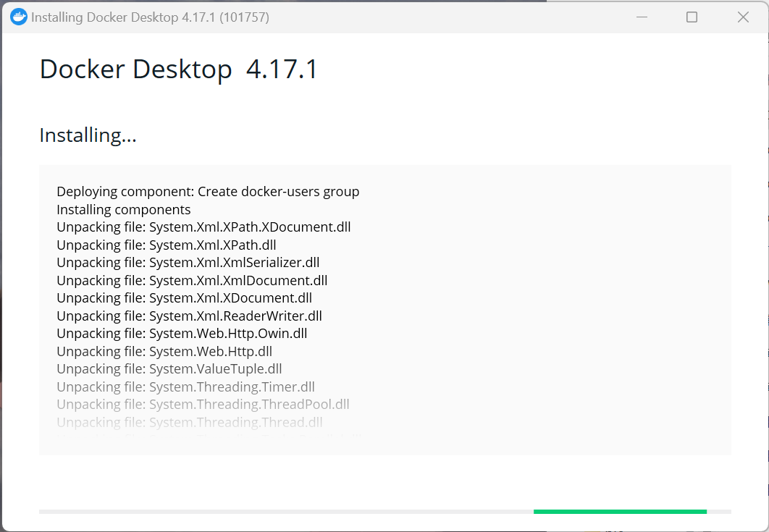
Task: Select the "Unpacking file: System.Web.Http.dll" line
Action: 164,351
